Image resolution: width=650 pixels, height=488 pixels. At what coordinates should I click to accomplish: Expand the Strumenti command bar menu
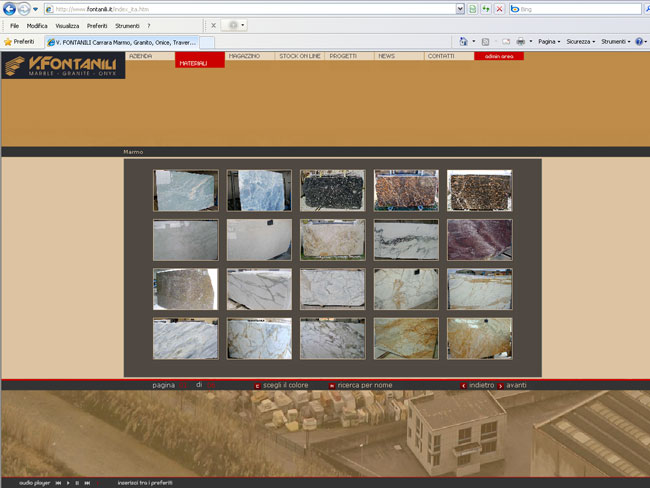(616, 41)
